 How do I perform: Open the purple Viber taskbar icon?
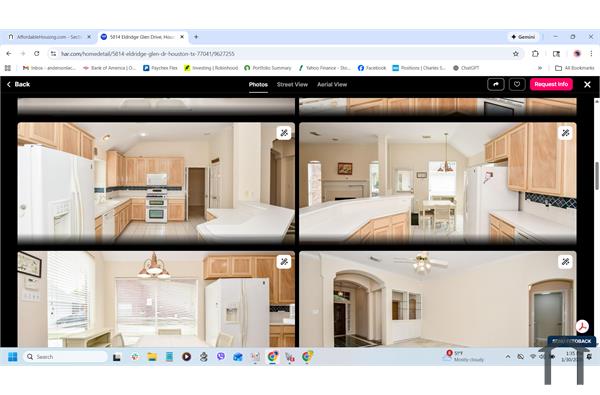221,357
